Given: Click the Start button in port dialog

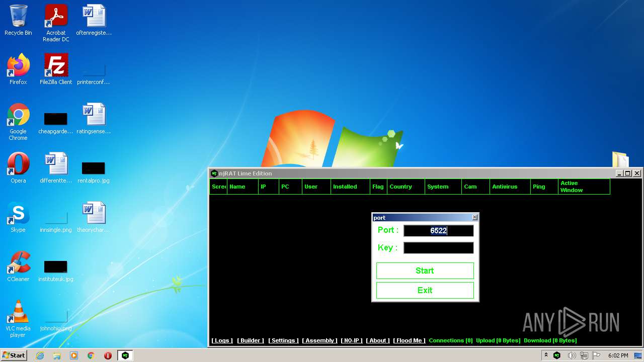Looking at the screenshot, I should pos(425,270).
